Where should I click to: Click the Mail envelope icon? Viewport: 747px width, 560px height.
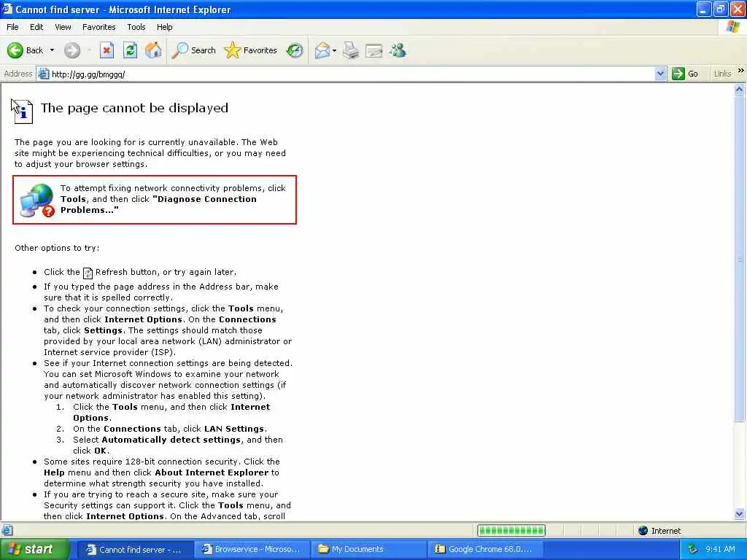coord(322,50)
